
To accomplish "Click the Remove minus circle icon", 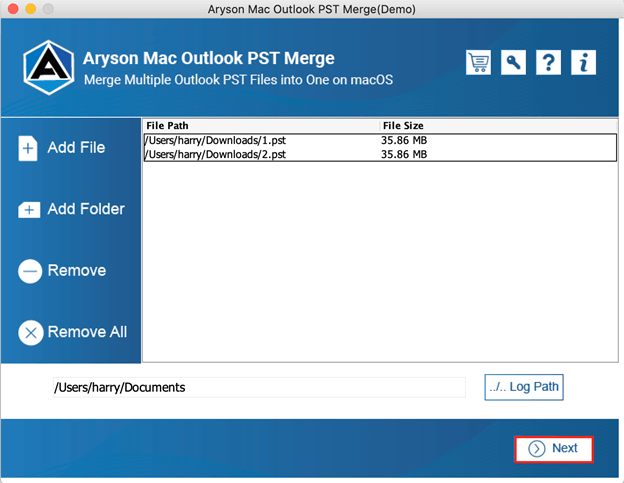I will [30, 271].
